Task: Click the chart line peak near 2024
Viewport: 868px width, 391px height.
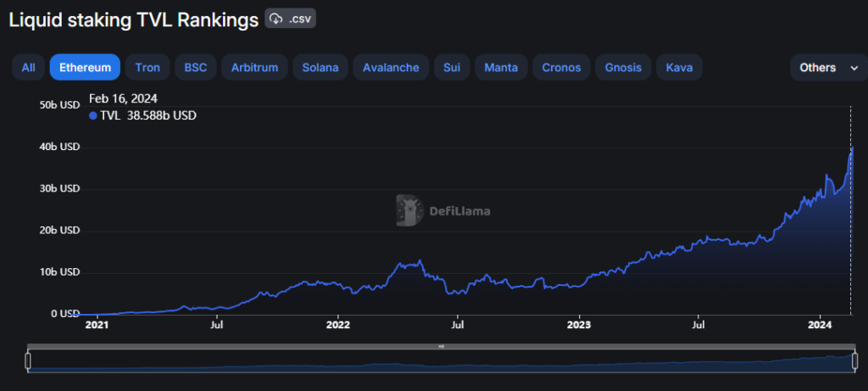Action: point(851,148)
